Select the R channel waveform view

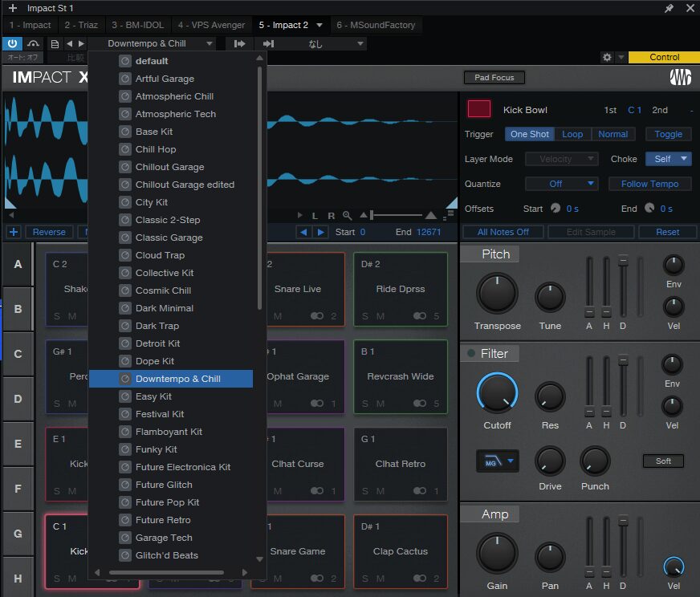(x=332, y=216)
